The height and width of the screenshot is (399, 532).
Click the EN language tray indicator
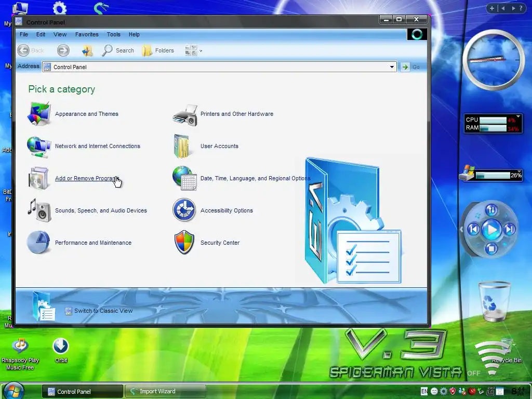click(424, 391)
